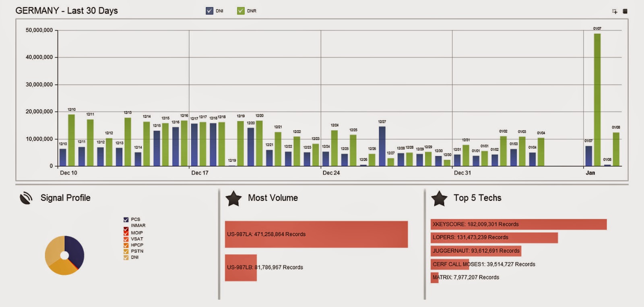Click the dark notebook icon above the chart
The image size is (644, 307).
pyautogui.click(x=625, y=11)
